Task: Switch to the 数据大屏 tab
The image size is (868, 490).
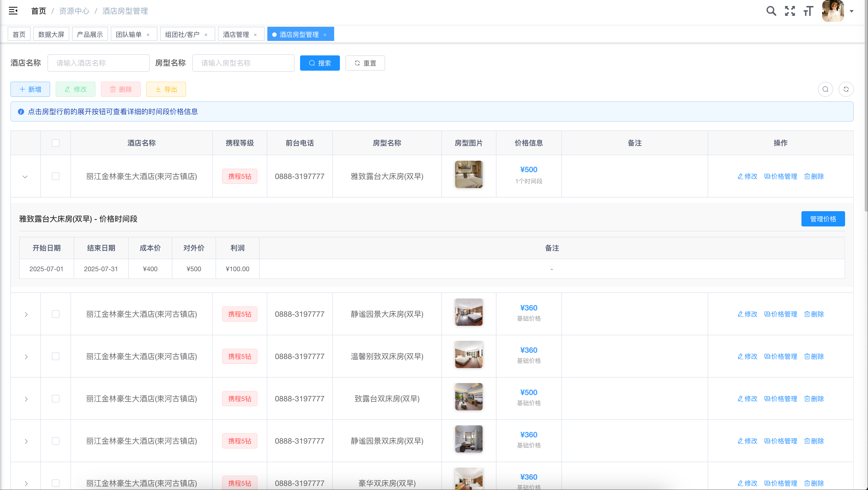Action: pos(51,34)
